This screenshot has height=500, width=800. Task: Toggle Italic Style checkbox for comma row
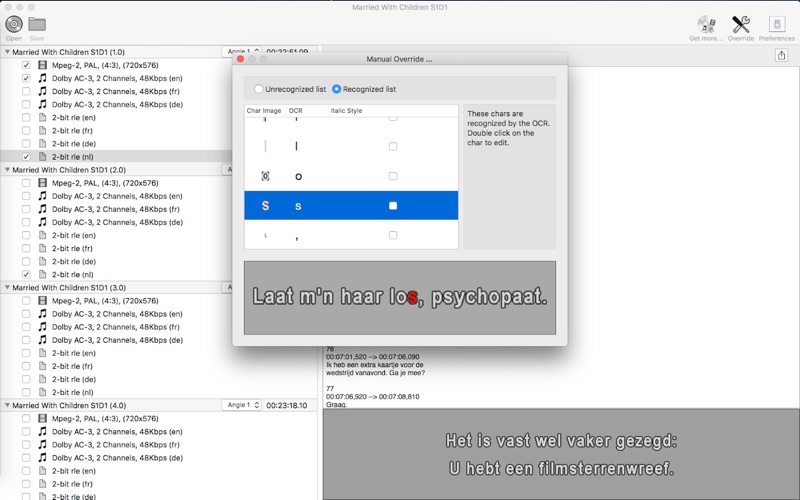(393, 235)
